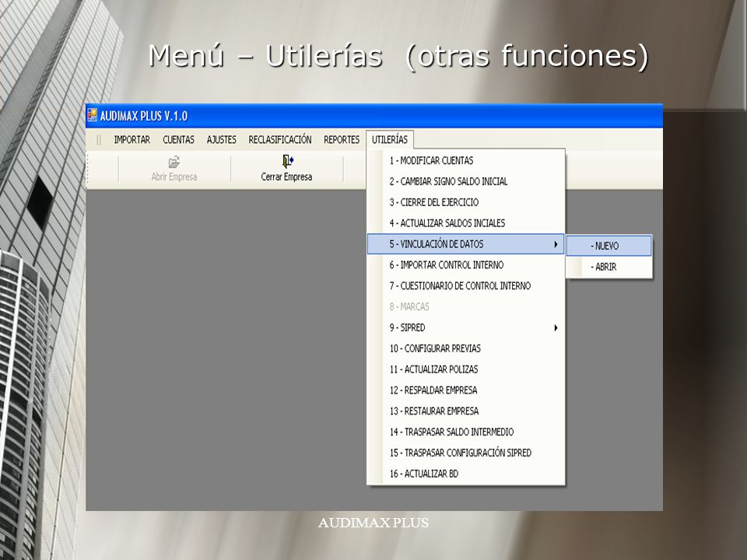Open the RECLASIFICACIÓN menu

click(280, 139)
